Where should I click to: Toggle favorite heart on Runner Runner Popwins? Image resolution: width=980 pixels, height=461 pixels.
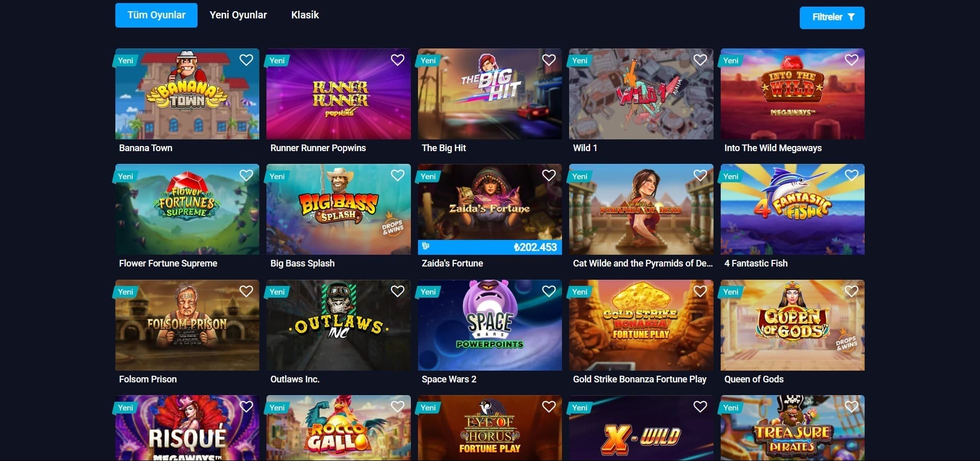pos(398,60)
